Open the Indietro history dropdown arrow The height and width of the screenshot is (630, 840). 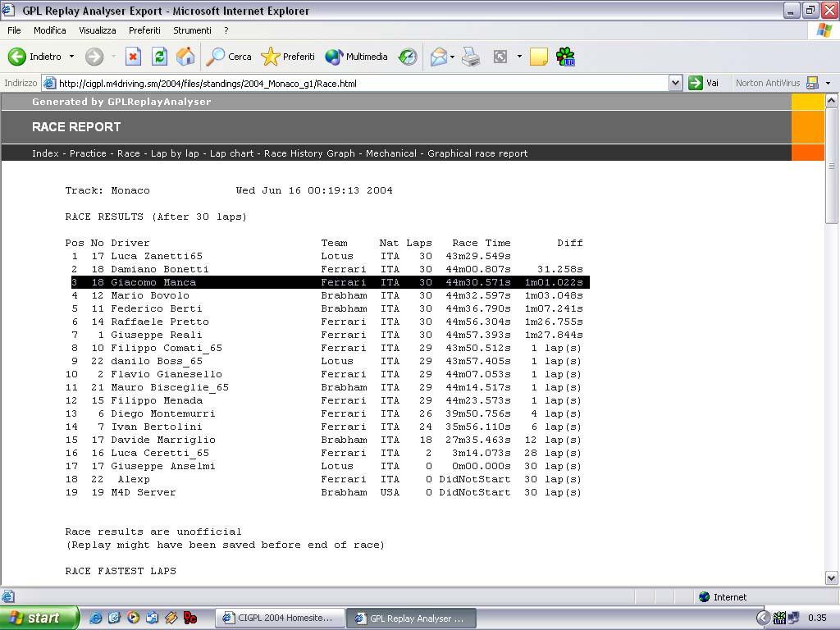(72, 57)
